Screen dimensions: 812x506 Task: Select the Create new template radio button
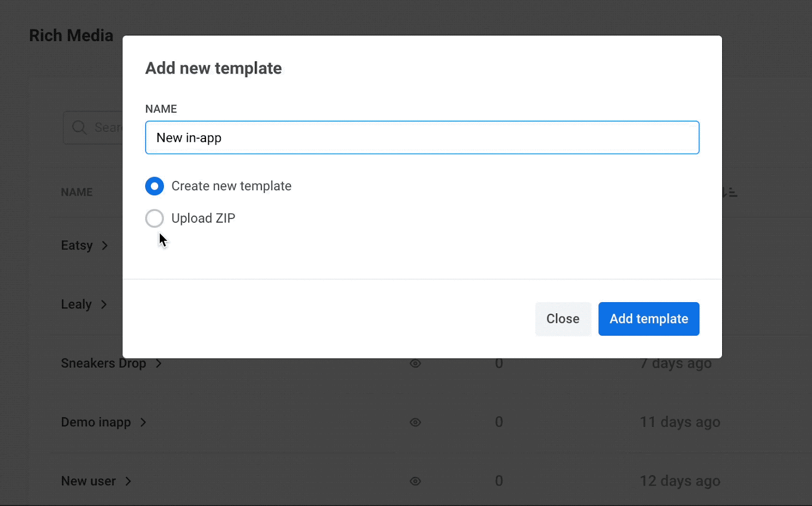tap(155, 186)
